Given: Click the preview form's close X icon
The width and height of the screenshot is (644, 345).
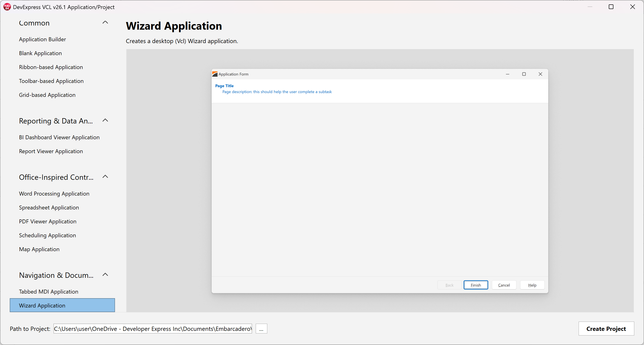Looking at the screenshot, I should point(540,74).
